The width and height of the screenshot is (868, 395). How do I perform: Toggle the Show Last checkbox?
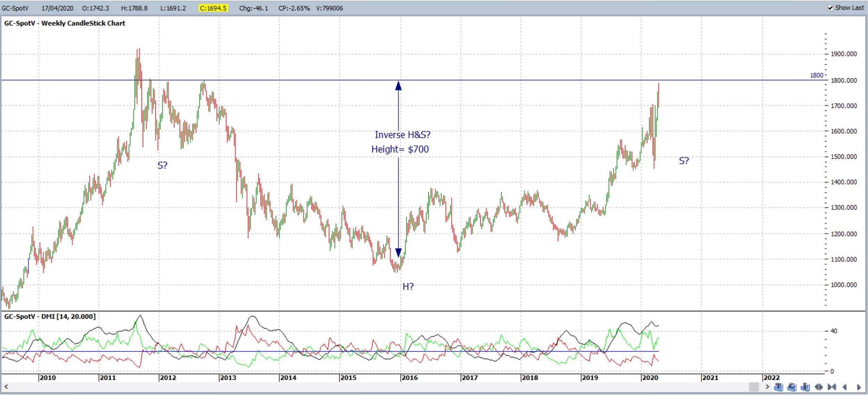point(830,8)
